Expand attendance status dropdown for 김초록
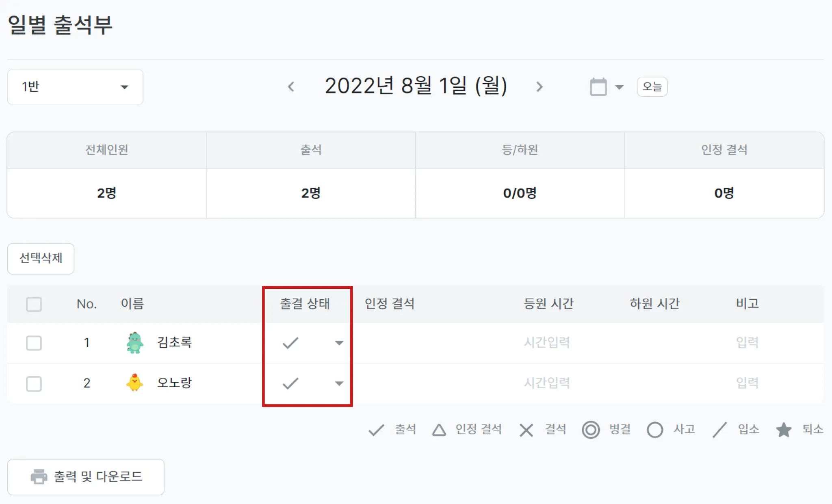 click(339, 343)
